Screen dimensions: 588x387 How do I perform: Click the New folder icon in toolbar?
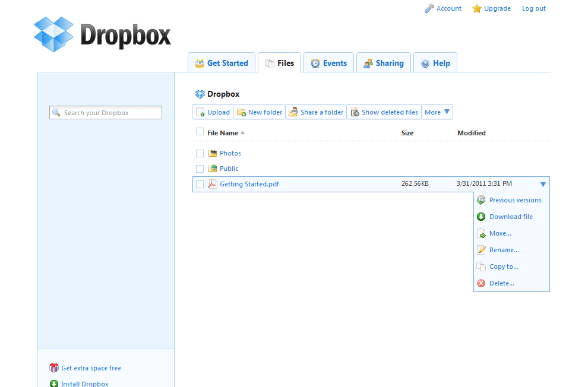click(241, 112)
